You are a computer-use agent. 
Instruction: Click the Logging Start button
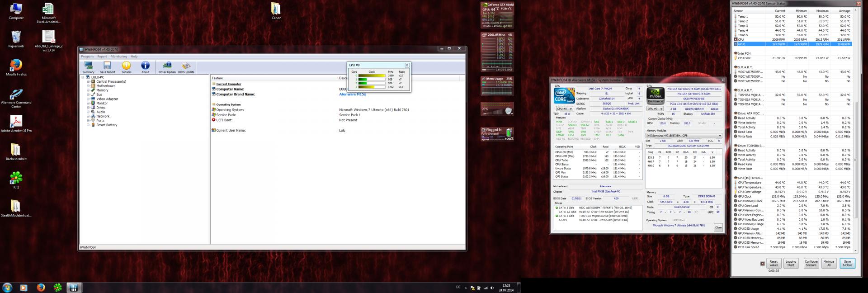point(791,263)
